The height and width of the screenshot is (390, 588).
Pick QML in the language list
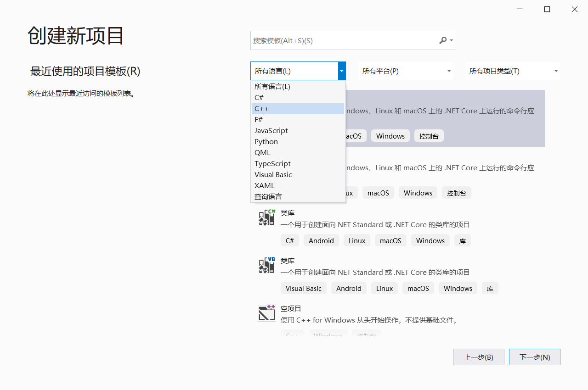click(298, 152)
